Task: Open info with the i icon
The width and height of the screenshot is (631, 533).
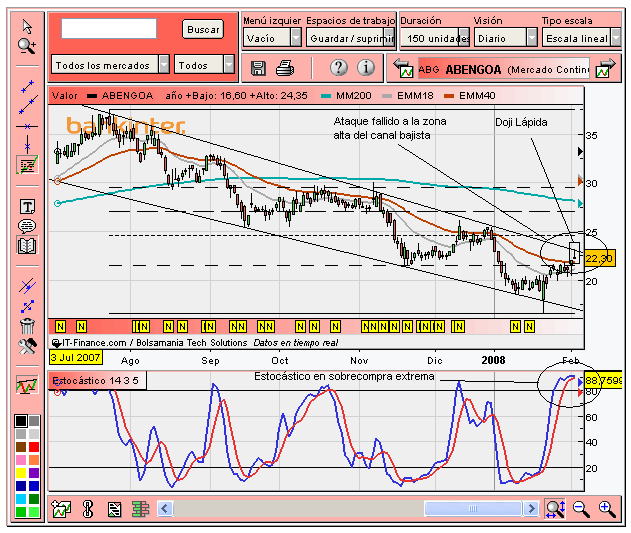Action: tap(366, 68)
